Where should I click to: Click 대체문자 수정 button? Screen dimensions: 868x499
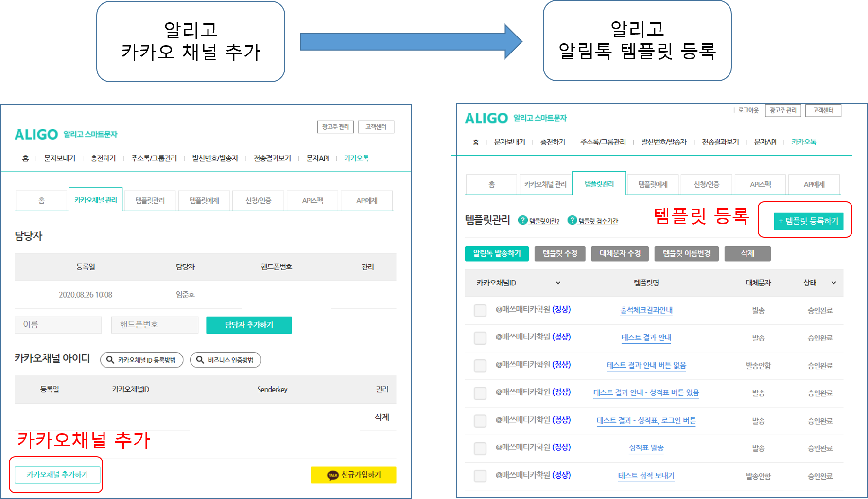[620, 253]
